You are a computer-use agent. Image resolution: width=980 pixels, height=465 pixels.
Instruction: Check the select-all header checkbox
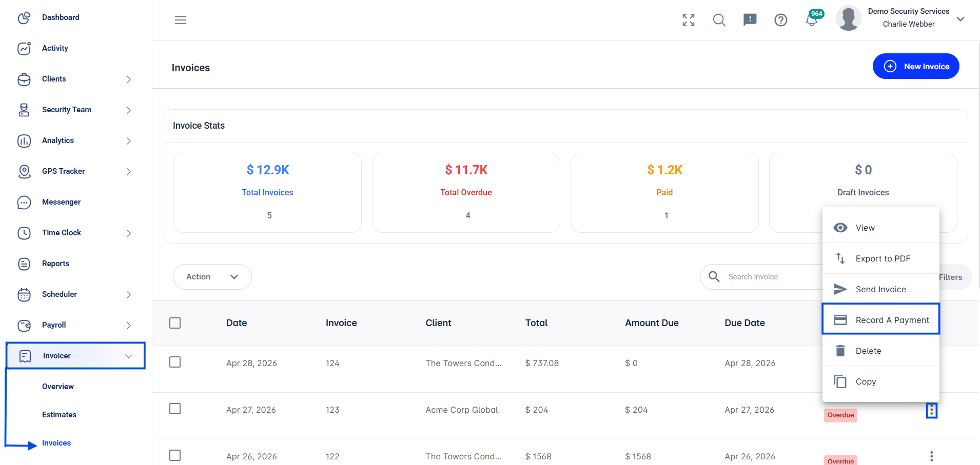175,323
